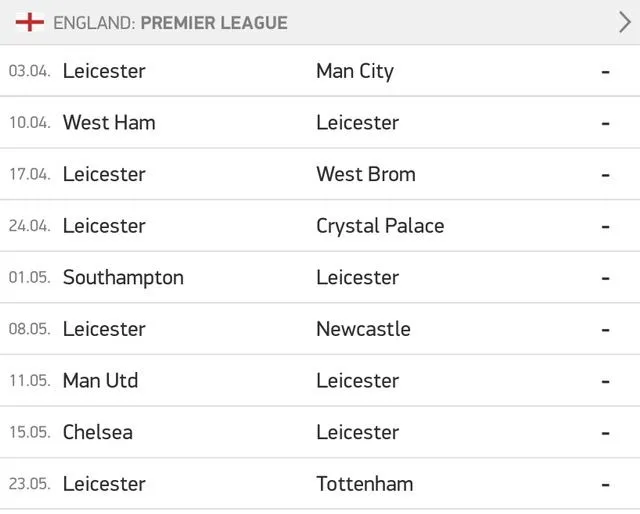The width and height of the screenshot is (640, 514).
Task: Open Chelsea team name
Action: pyautogui.click(x=97, y=433)
